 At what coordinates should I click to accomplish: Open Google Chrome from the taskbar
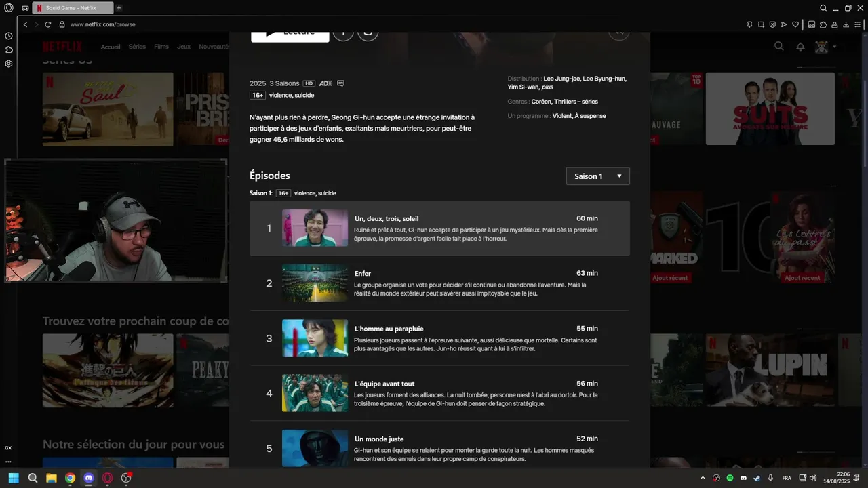pyautogui.click(x=70, y=478)
